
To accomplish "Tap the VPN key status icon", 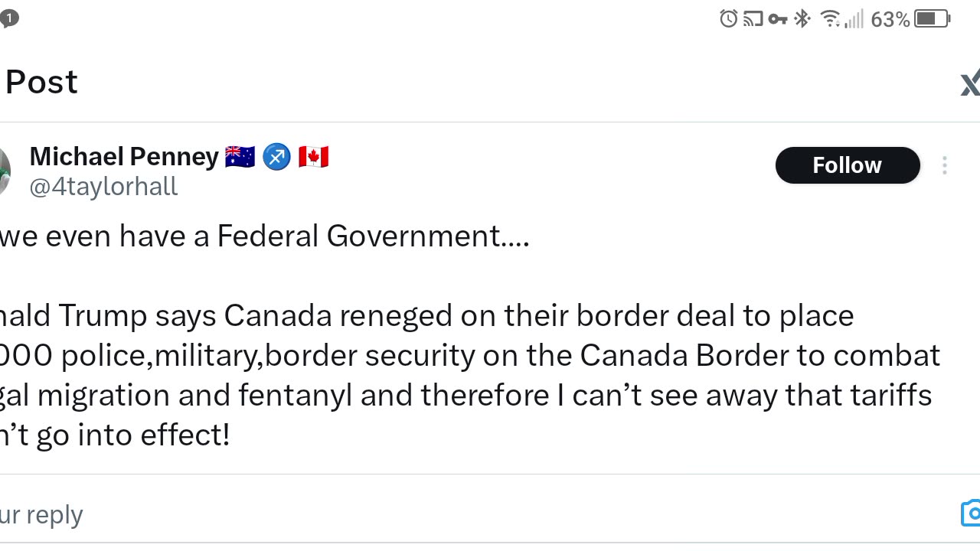I will coord(778,18).
